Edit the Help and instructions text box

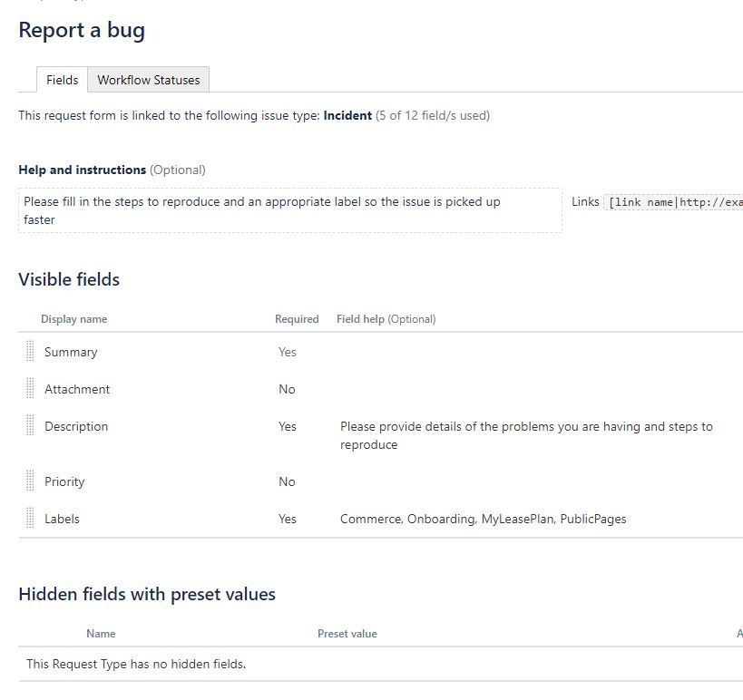[x=290, y=210]
